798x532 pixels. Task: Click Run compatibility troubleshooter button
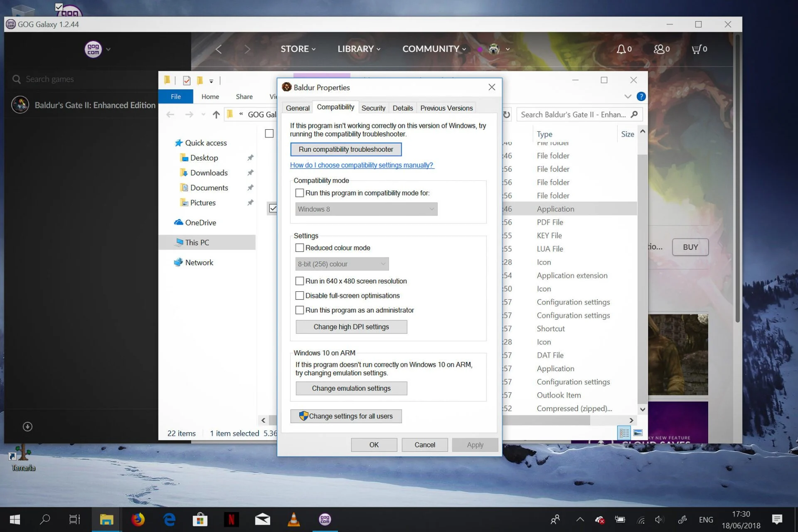[x=345, y=149]
